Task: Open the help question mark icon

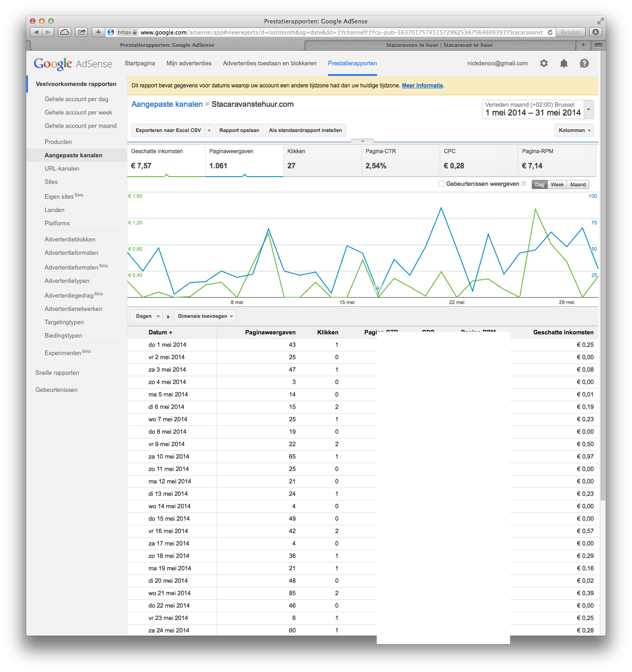Action: click(584, 63)
